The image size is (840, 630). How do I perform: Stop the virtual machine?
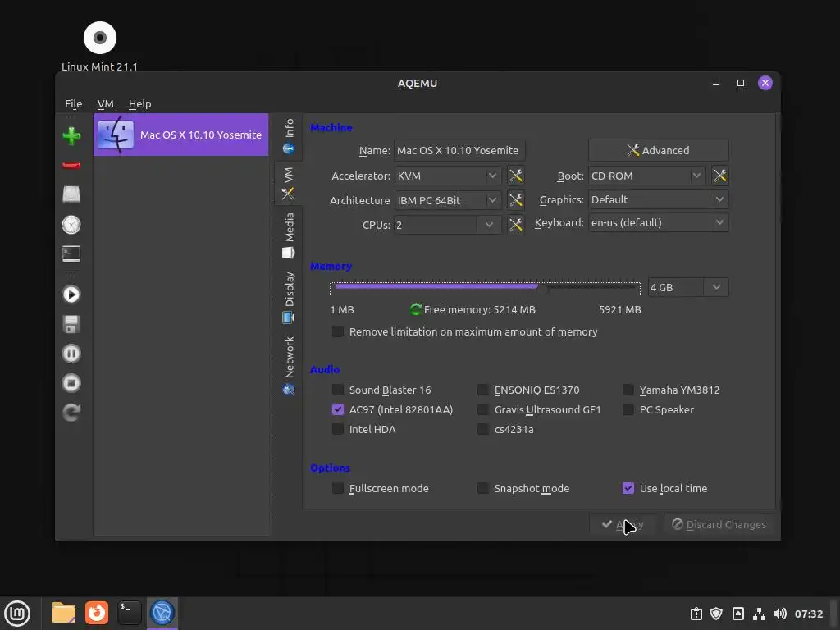tap(71, 383)
